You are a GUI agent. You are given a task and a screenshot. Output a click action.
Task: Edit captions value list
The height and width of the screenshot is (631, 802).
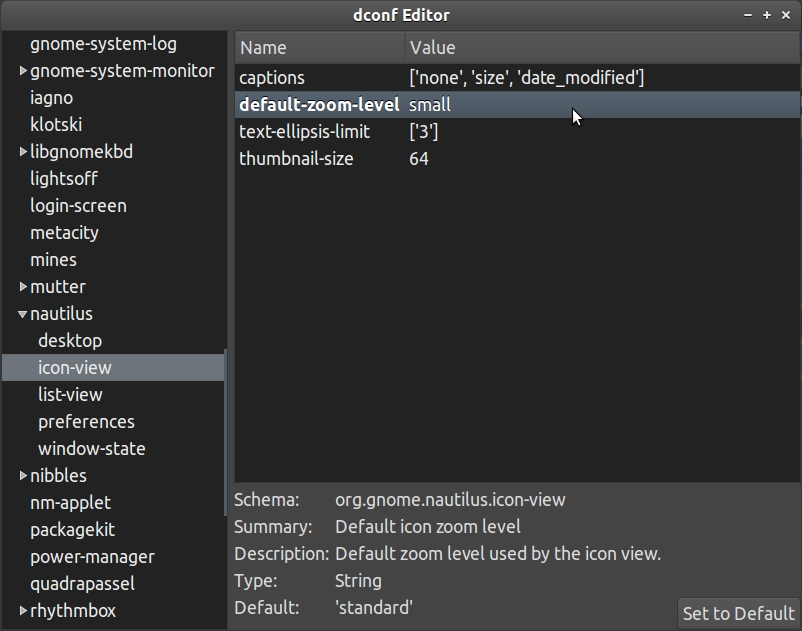pyautogui.click(x=527, y=78)
